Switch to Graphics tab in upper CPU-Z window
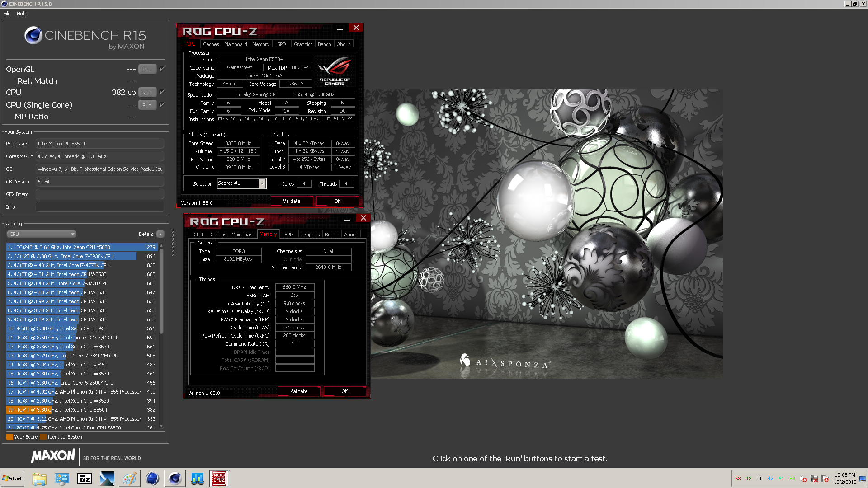The image size is (868, 488). (303, 44)
